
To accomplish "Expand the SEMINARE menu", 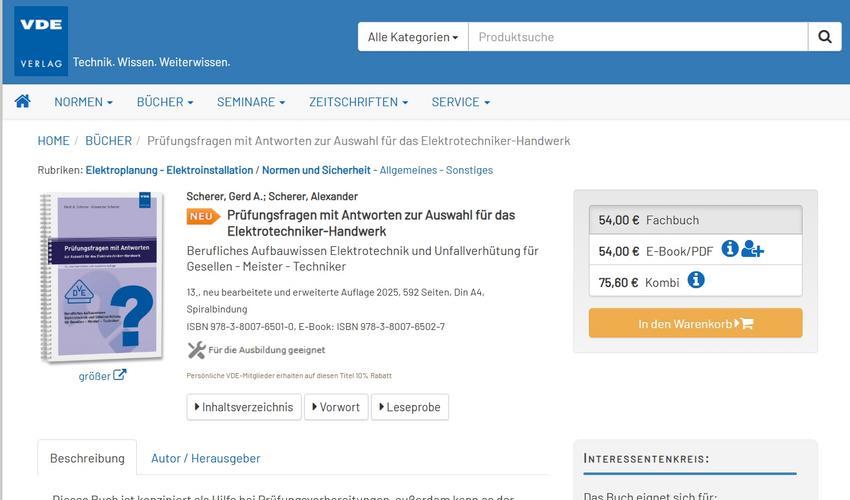I will tap(251, 102).
